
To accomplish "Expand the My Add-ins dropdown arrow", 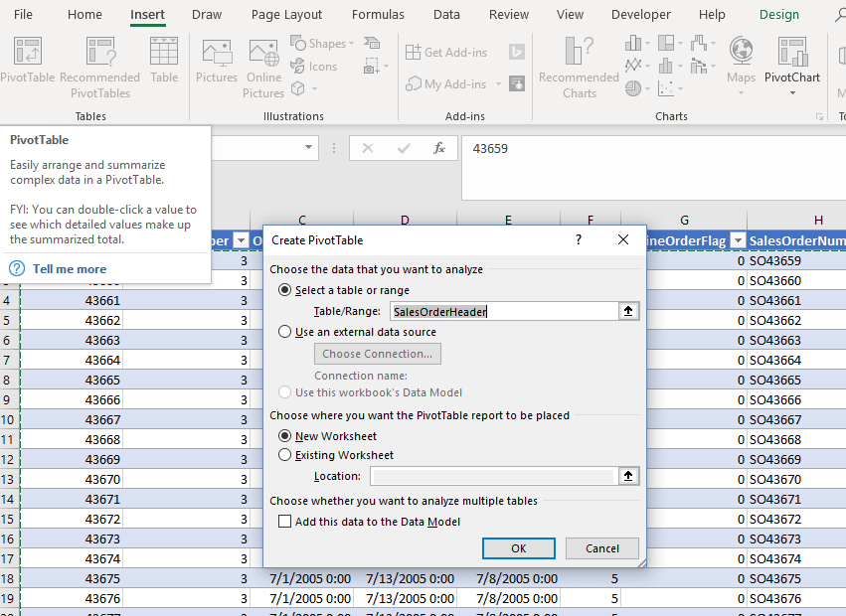I will [498, 84].
